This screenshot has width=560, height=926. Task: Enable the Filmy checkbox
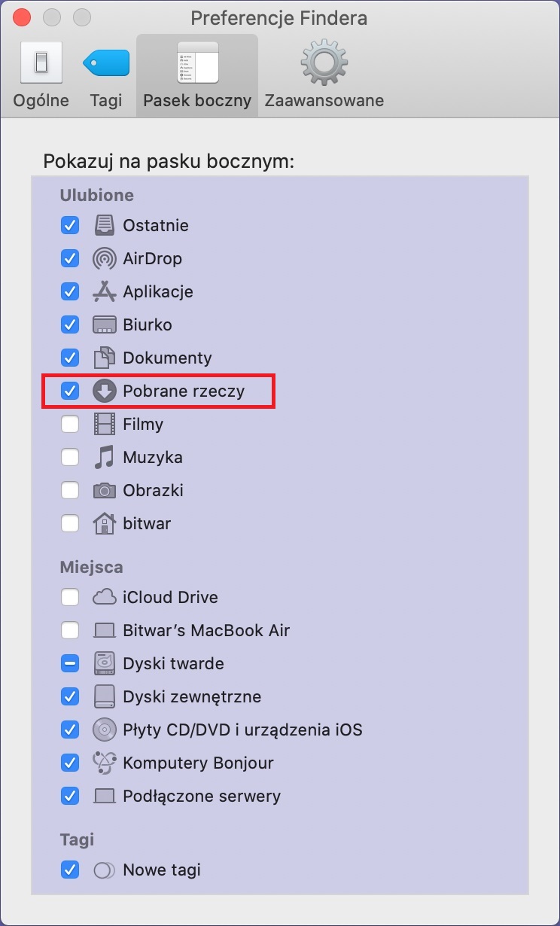(x=70, y=425)
